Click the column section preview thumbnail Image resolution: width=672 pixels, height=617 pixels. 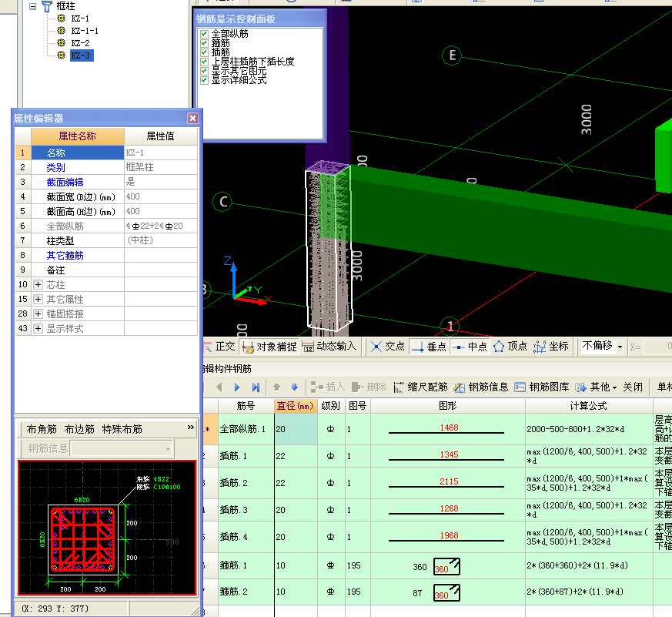point(107,528)
